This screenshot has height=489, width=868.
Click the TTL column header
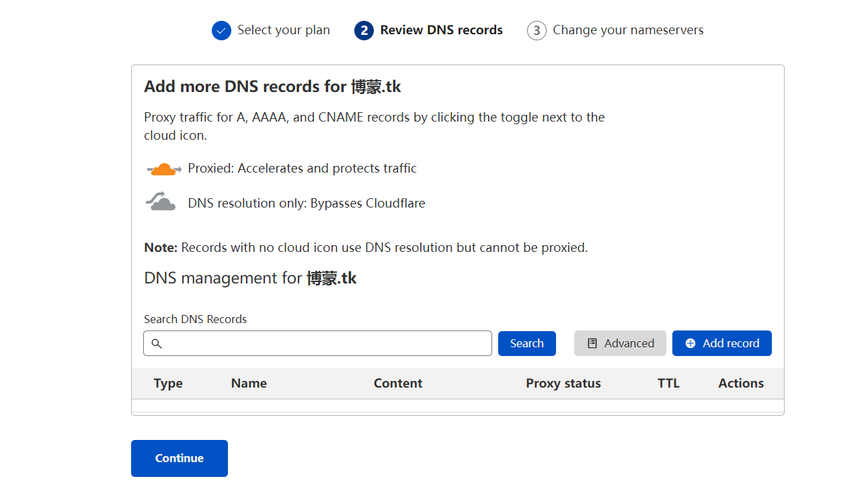coord(668,384)
